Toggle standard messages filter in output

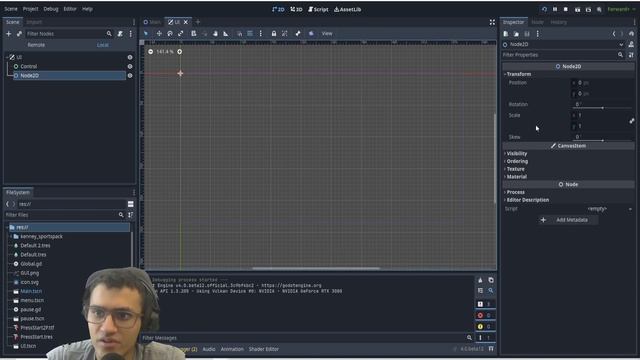pos(486,304)
